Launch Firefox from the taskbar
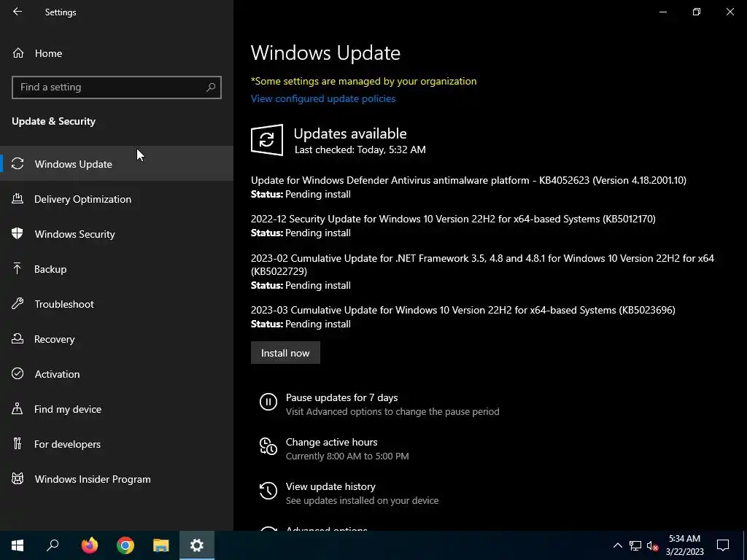The image size is (747, 560). click(90, 545)
